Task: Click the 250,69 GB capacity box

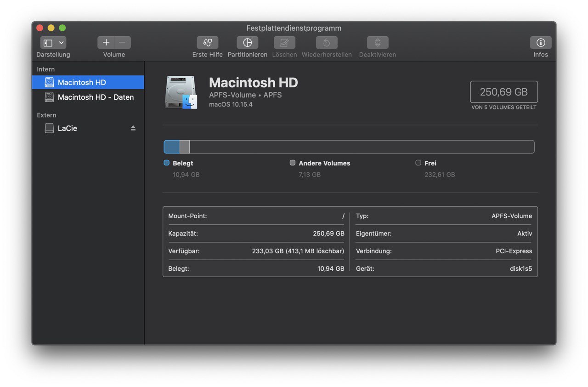Action: (x=504, y=92)
